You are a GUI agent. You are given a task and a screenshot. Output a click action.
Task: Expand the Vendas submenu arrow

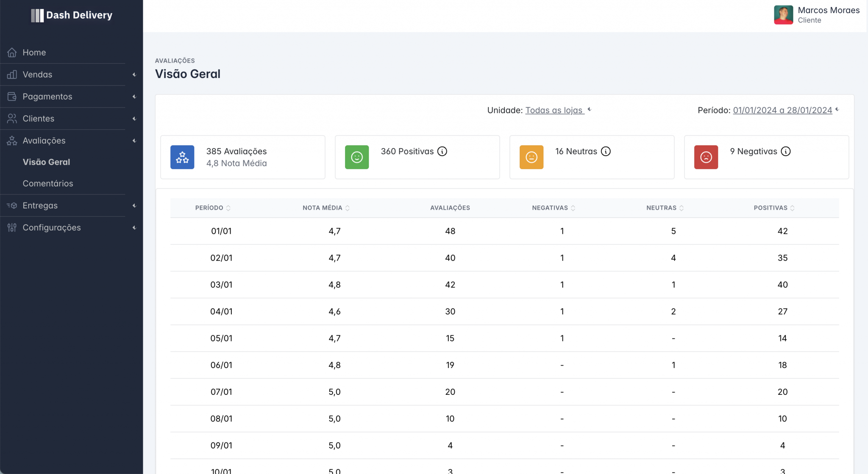[x=134, y=75]
